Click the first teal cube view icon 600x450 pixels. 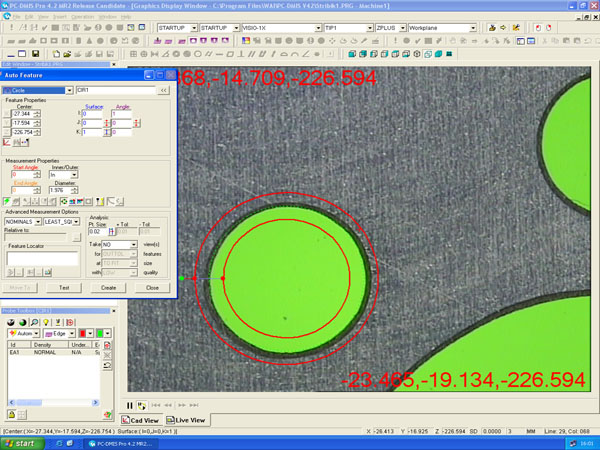pyautogui.click(x=352, y=54)
